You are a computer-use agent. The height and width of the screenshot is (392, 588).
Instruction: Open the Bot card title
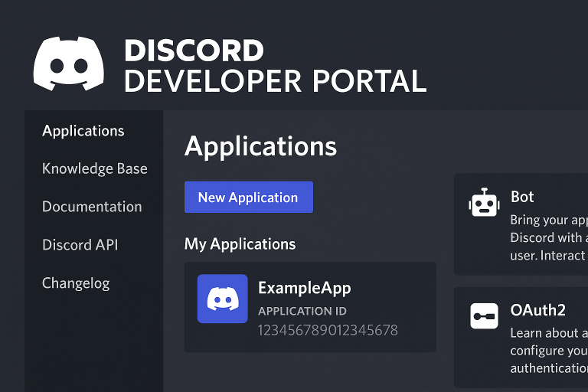click(522, 197)
